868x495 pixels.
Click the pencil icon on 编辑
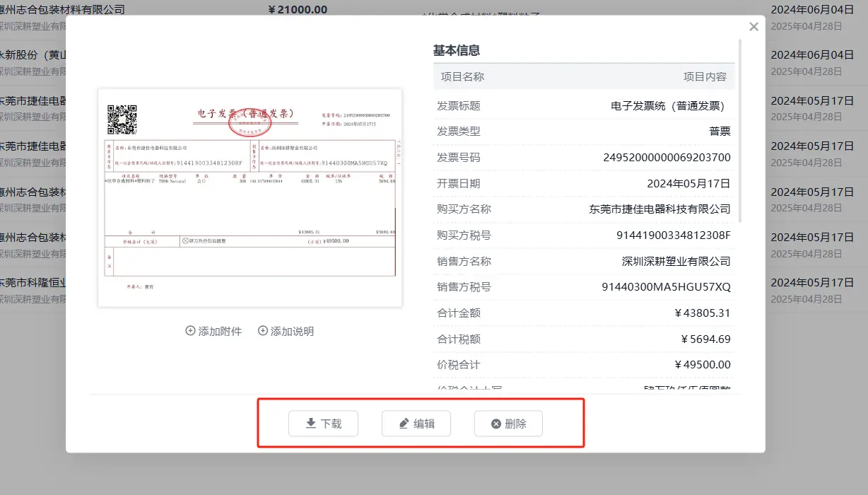[x=404, y=424]
